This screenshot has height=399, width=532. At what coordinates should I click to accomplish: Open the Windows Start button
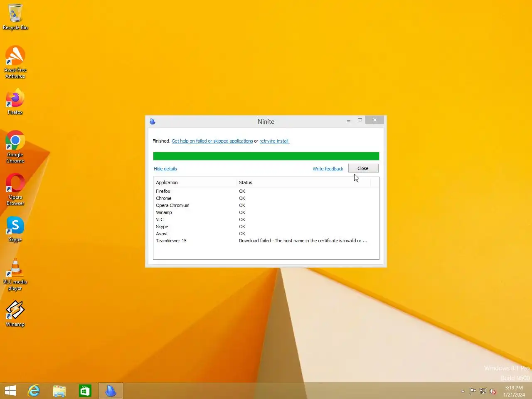point(10,391)
